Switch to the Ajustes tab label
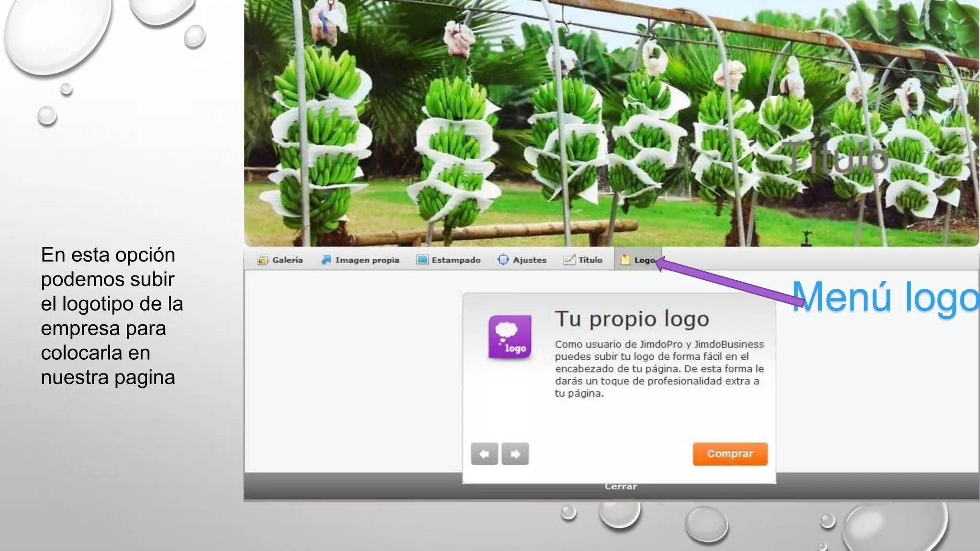Image resolution: width=980 pixels, height=551 pixels. (529, 260)
